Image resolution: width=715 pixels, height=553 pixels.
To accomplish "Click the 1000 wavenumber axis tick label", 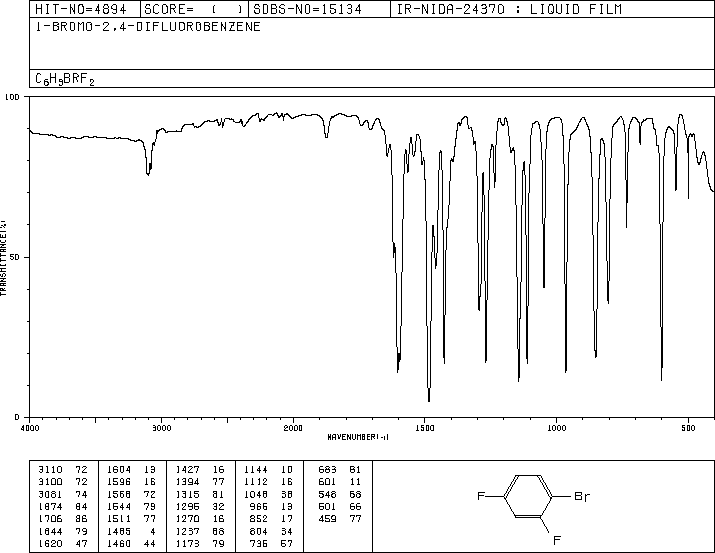I will [x=556, y=428].
